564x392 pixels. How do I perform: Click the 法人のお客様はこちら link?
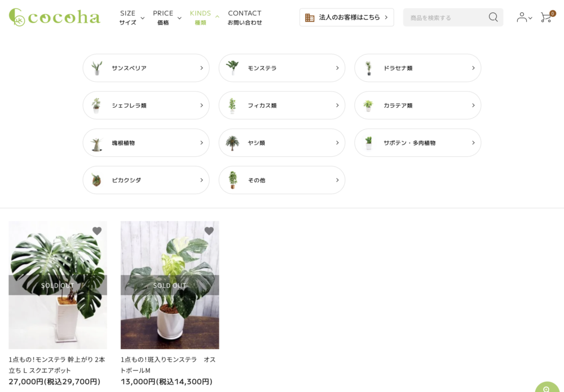[346, 17]
